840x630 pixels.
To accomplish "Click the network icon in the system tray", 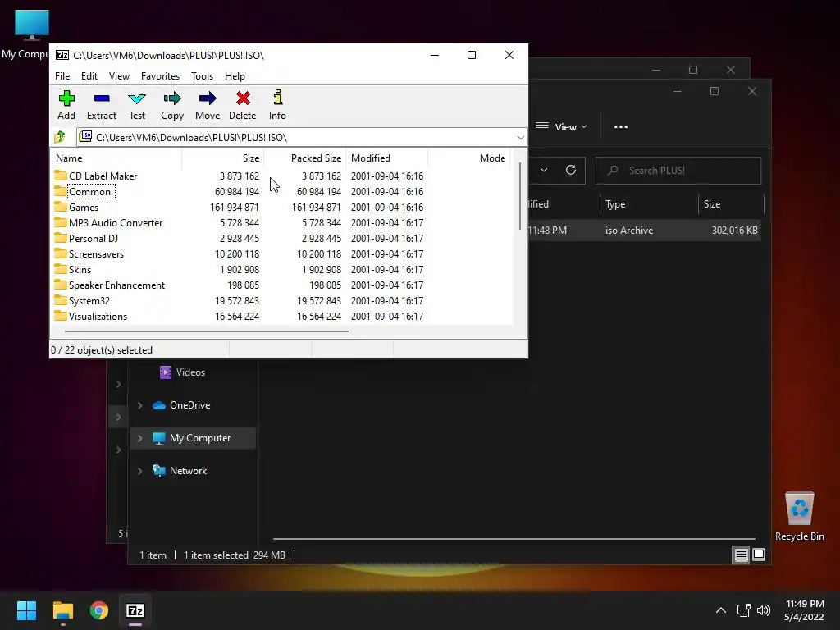I will tap(743, 610).
